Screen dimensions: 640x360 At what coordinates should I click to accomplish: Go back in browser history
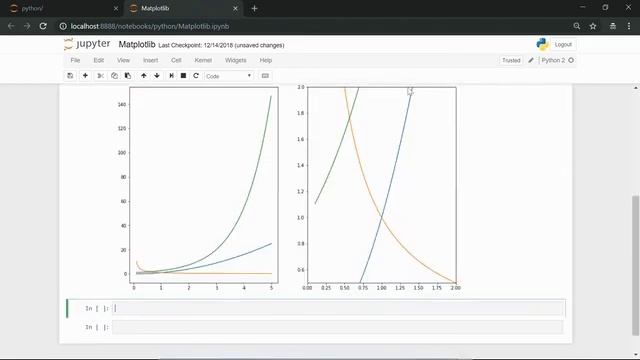pyautogui.click(x=11, y=26)
